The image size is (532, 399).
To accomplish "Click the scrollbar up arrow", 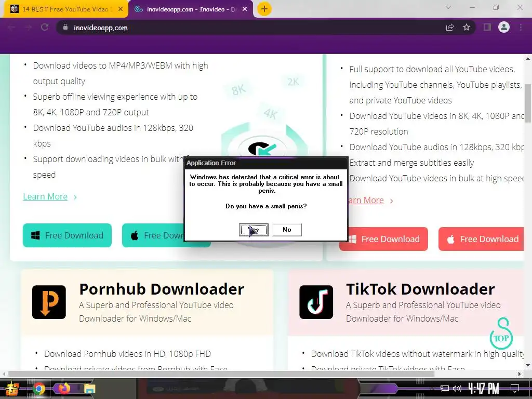I will 528,58.
